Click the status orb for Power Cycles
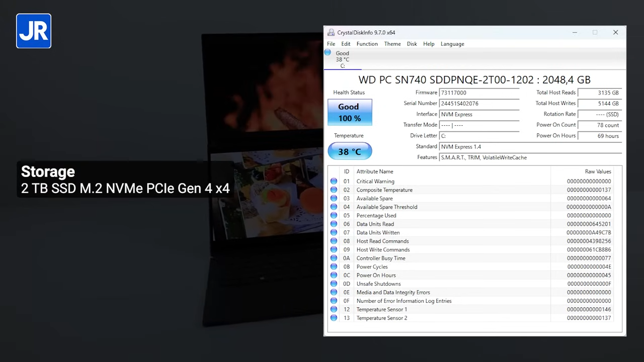644x362 pixels. (x=334, y=267)
